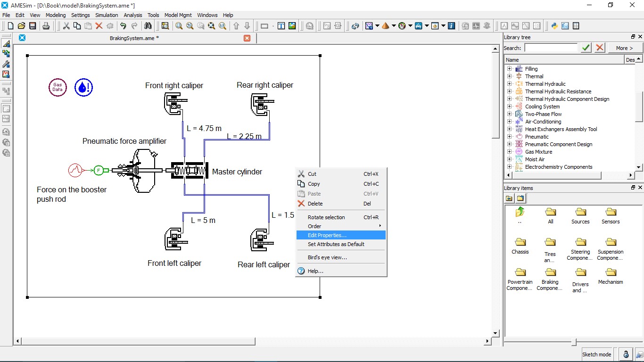Click the library Search input field
Screen dimensions: 644x362
[551, 48]
